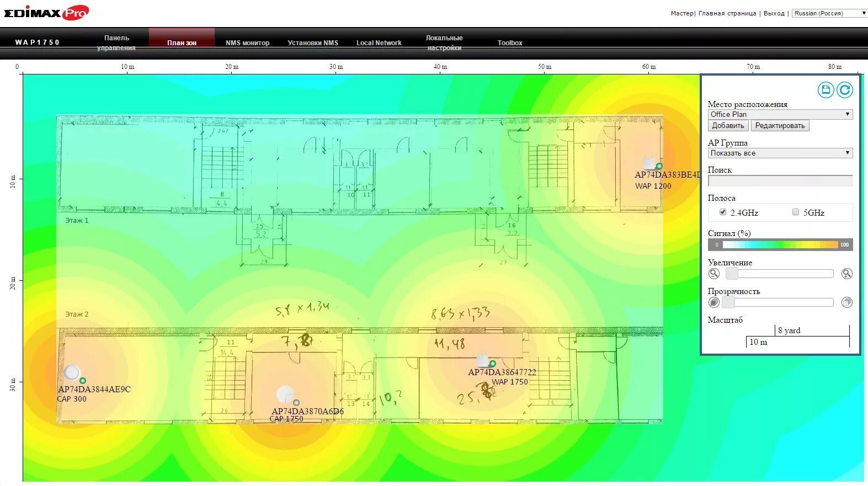
Task: Click the zoom out magnifier icon
Action: 714,274
